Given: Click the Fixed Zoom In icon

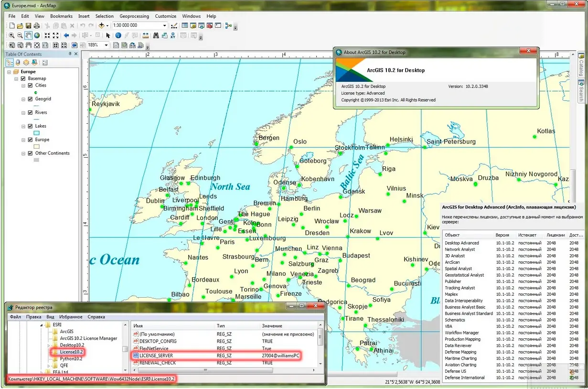Looking at the screenshot, I should pyautogui.click(x=47, y=35).
